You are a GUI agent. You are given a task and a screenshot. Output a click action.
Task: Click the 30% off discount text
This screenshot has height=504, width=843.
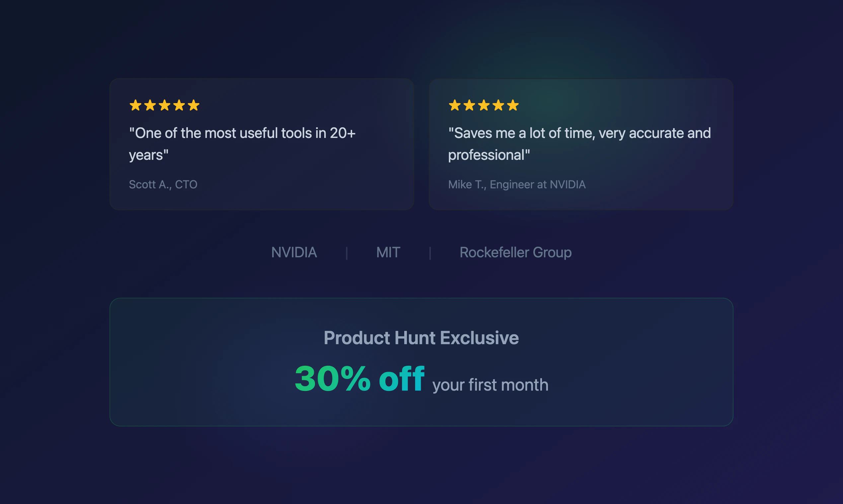click(359, 379)
